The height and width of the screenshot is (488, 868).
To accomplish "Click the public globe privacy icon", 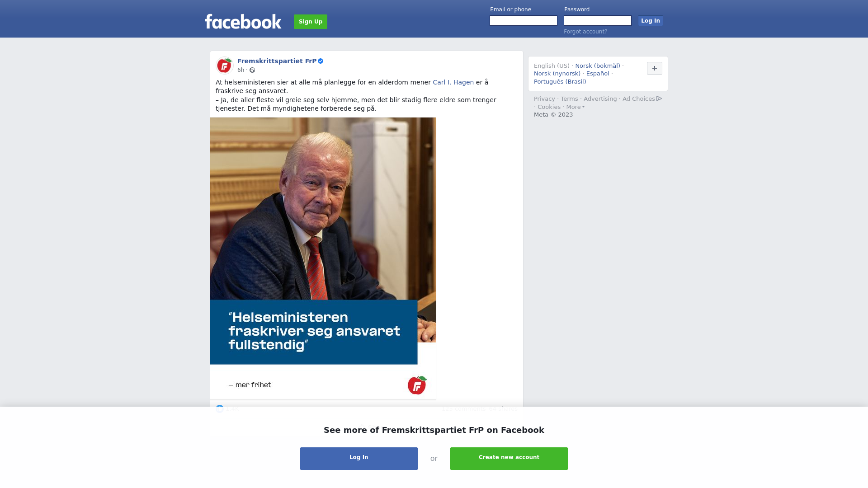I will [x=252, y=70].
